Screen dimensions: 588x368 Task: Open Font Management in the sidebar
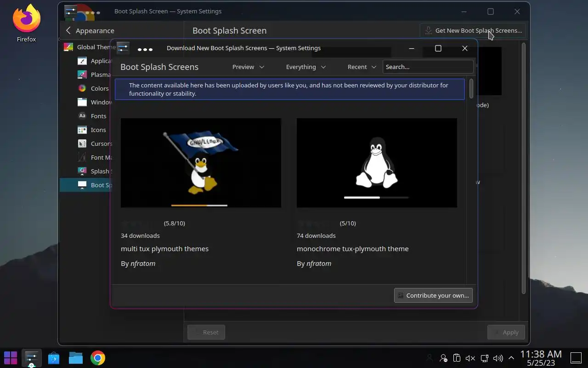click(x=95, y=157)
